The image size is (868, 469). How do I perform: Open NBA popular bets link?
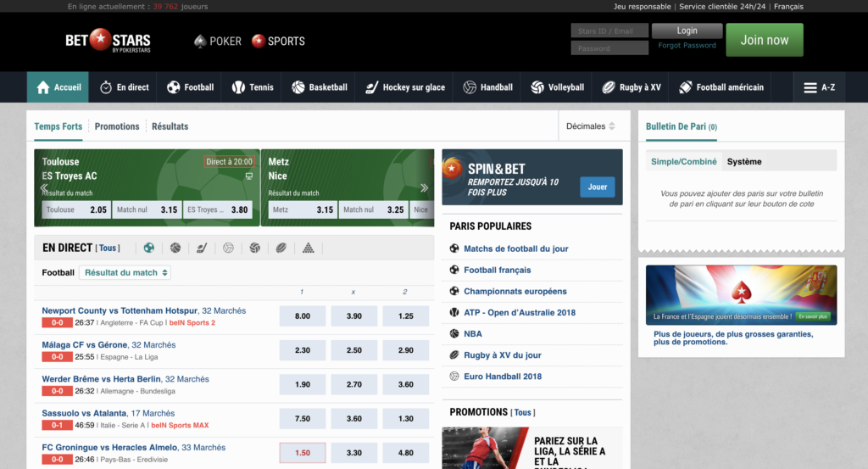473,334
